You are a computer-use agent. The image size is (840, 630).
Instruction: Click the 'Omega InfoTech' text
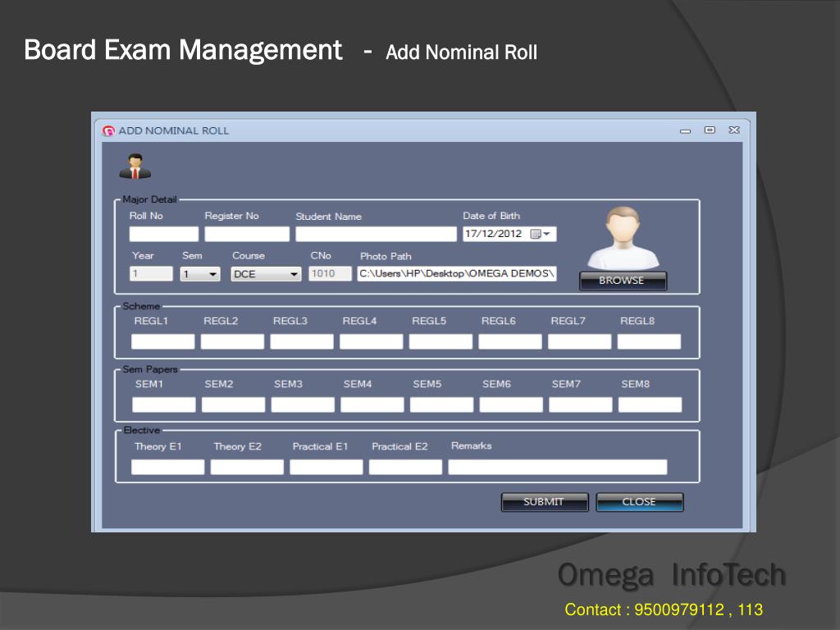click(672, 574)
